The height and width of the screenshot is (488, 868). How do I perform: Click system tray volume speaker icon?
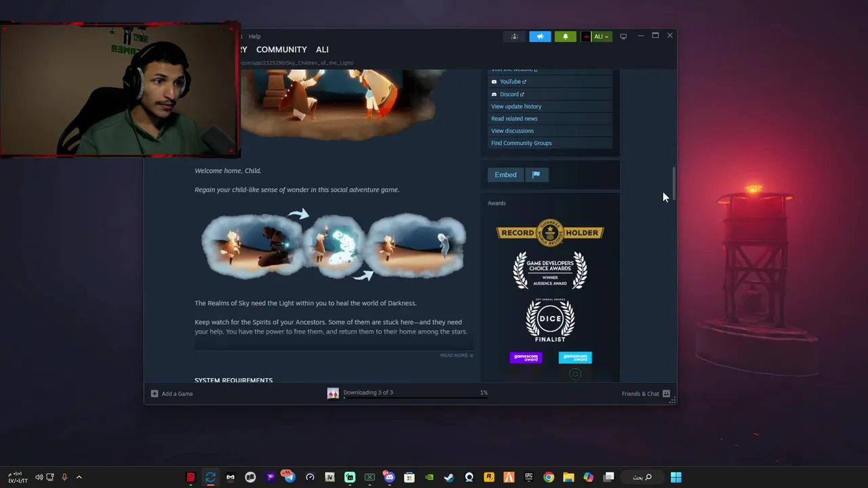click(x=39, y=477)
